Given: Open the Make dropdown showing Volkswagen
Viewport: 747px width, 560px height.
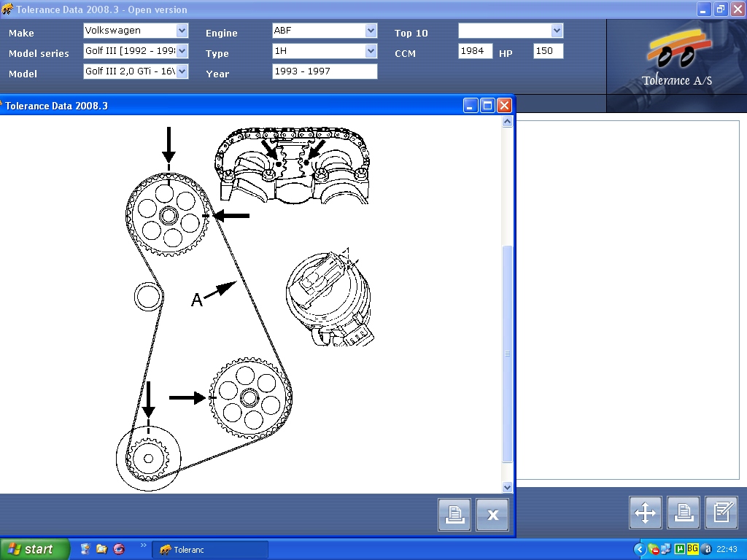Looking at the screenshot, I should tap(182, 31).
